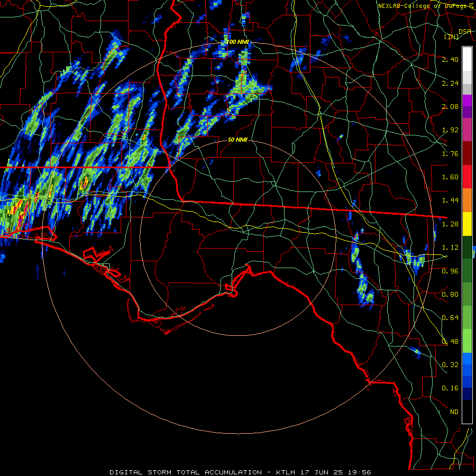Click the 0.80 legend value
Viewport: 476px width, 476px height.
click(x=450, y=295)
